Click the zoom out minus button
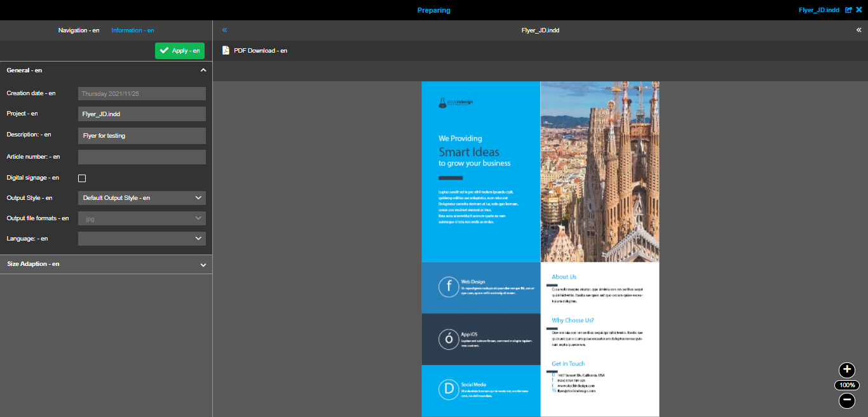Viewport: 868px width, 417px height. (x=846, y=400)
